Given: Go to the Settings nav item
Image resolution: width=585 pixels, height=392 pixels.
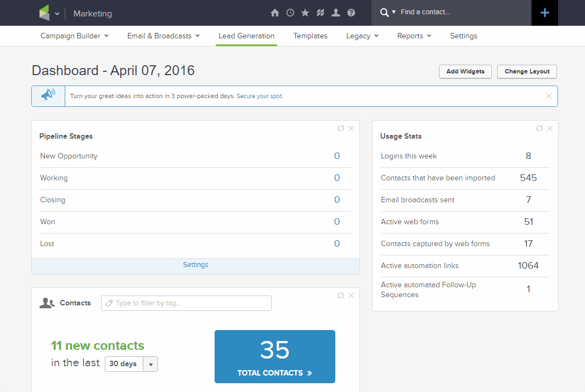Looking at the screenshot, I should [x=463, y=36].
